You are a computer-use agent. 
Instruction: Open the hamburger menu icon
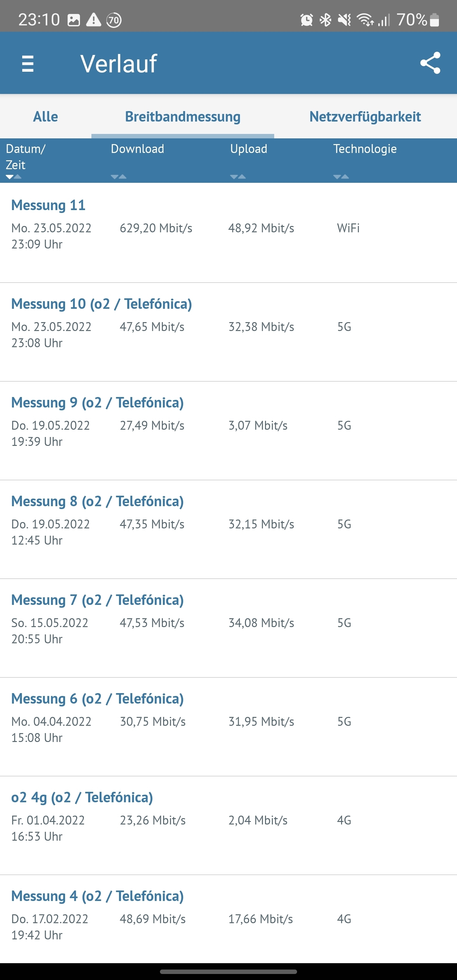tap(28, 63)
